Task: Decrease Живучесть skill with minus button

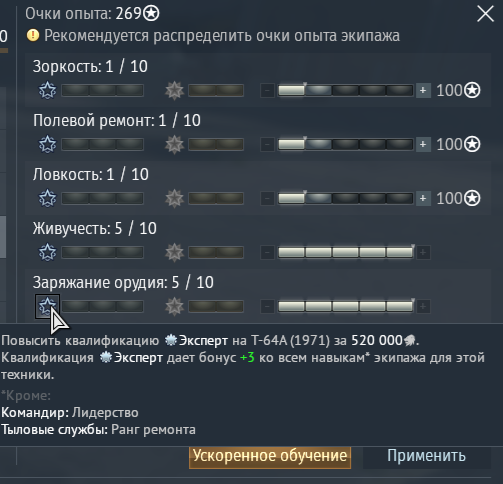Action: (267, 252)
